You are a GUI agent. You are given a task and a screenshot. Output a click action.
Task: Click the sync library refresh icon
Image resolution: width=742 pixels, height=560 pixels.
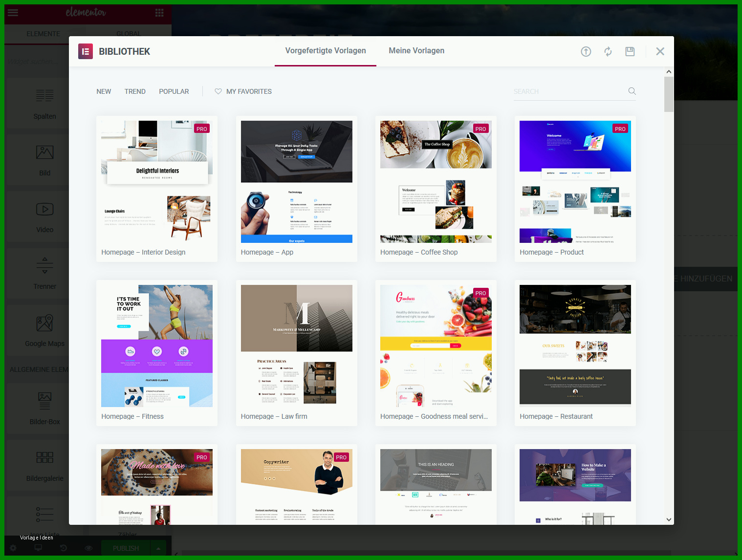tap(608, 51)
